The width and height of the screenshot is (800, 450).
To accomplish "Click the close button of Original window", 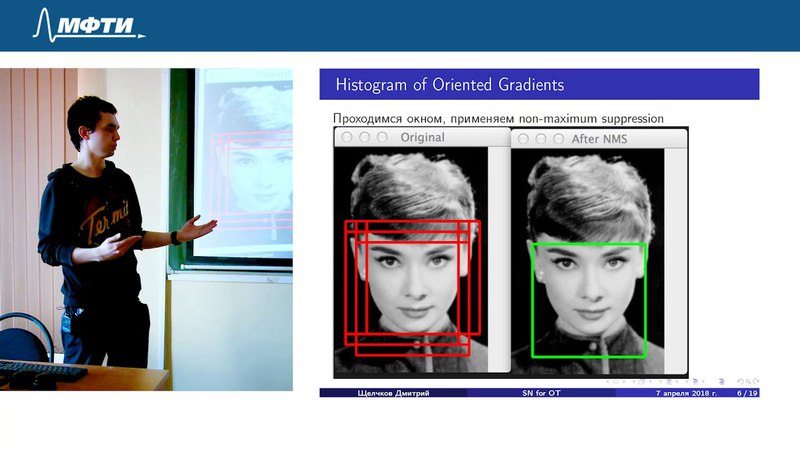I will pyautogui.click(x=347, y=137).
